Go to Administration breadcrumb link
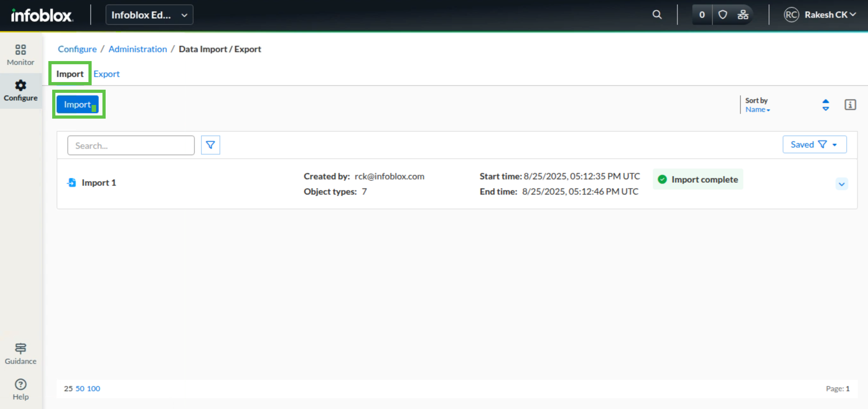This screenshot has height=409, width=868. click(137, 49)
